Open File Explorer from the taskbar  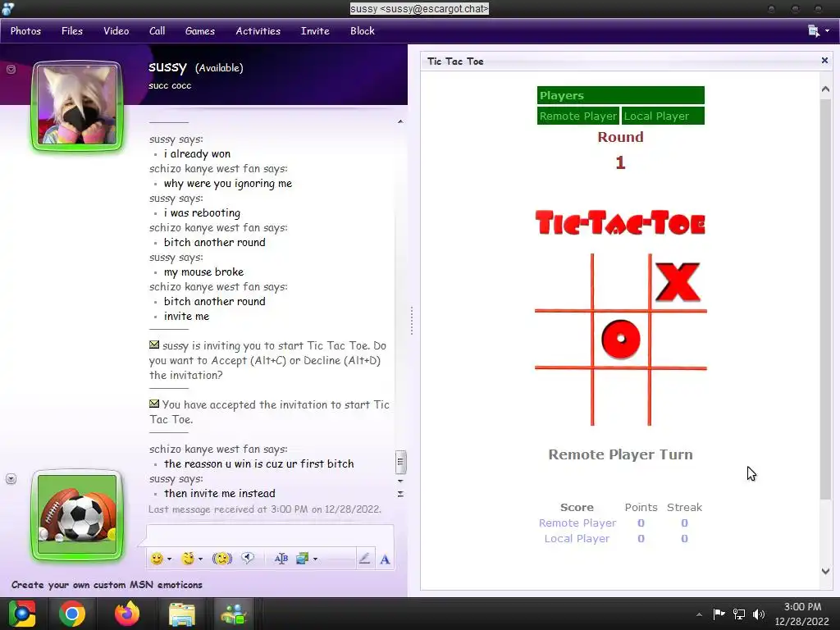pyautogui.click(x=182, y=614)
